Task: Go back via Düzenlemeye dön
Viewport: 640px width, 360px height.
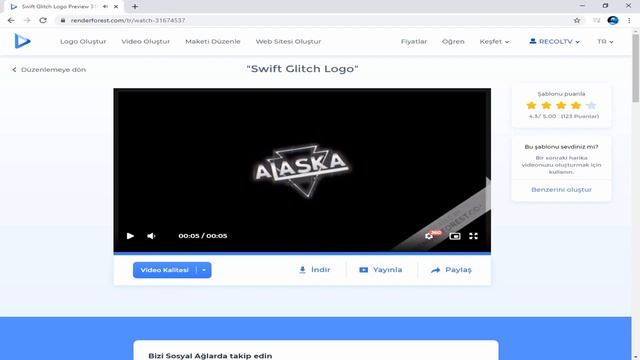Action: pyautogui.click(x=49, y=70)
